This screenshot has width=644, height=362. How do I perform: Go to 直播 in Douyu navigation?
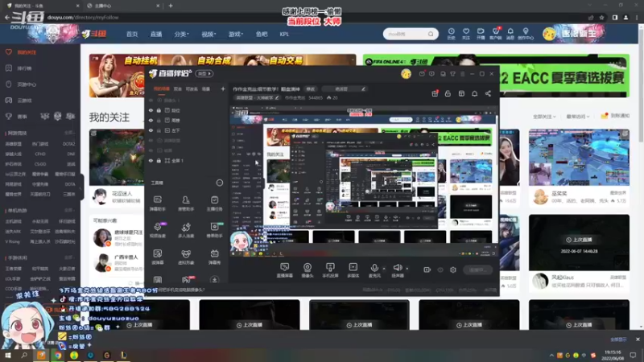click(156, 34)
